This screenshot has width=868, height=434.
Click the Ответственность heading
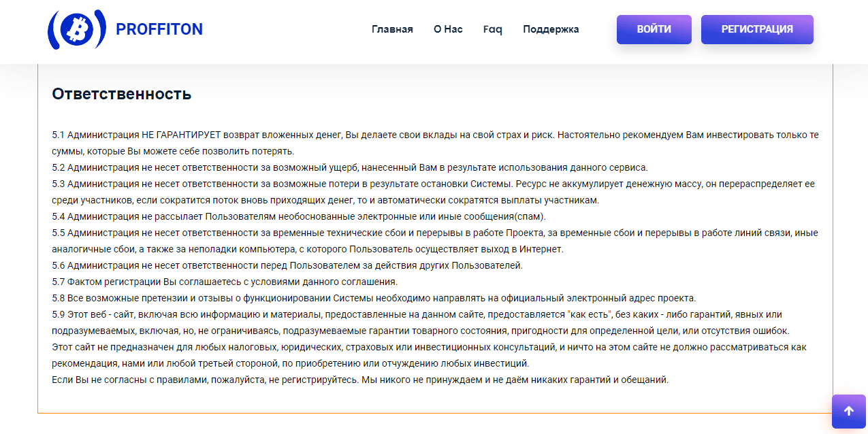(x=122, y=94)
